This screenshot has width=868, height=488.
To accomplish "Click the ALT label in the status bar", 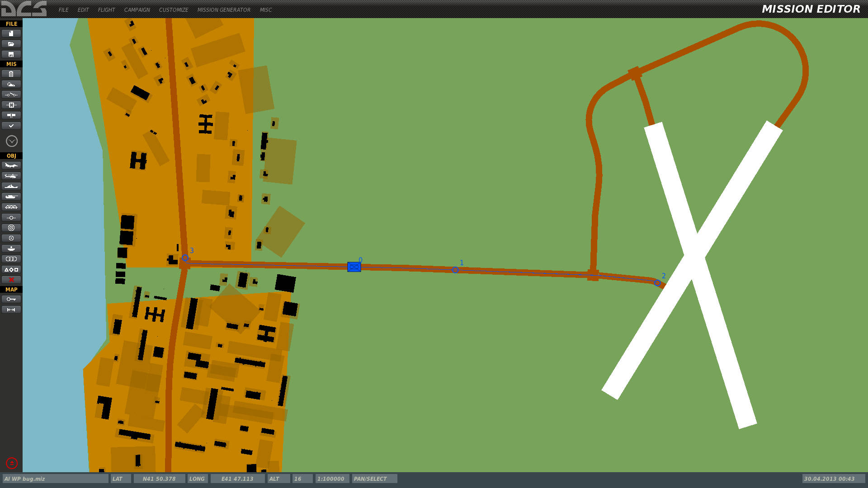I will tap(278, 479).
